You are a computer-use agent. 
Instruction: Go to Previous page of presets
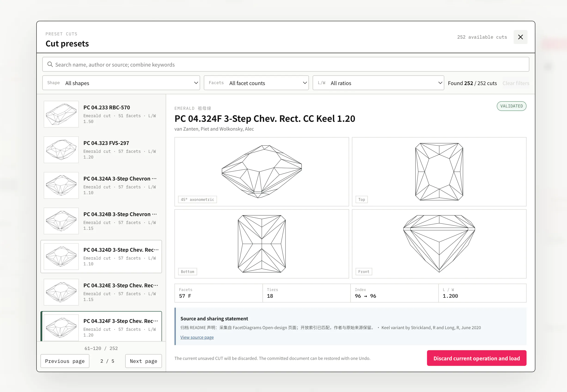pyautogui.click(x=65, y=361)
